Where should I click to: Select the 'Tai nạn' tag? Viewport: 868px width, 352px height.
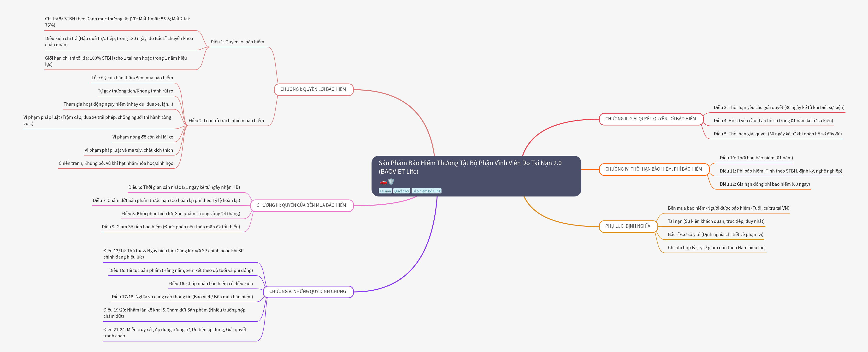pos(385,191)
